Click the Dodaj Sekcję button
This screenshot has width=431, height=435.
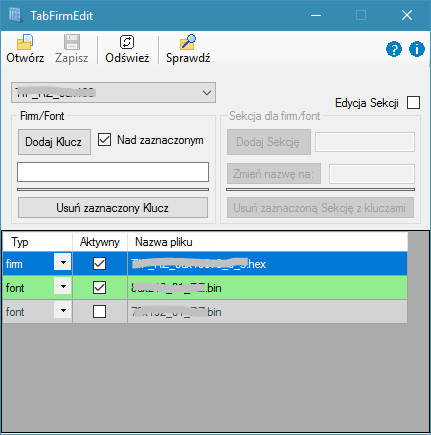[269, 142]
